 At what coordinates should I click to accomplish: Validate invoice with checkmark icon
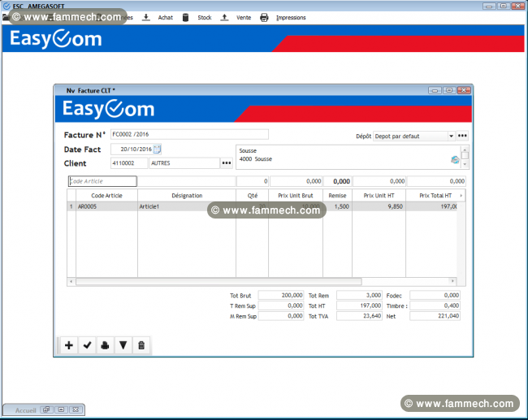(x=87, y=345)
